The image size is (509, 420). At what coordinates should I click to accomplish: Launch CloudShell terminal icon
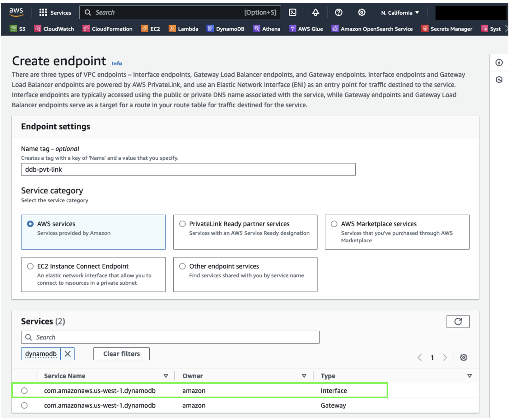point(292,12)
